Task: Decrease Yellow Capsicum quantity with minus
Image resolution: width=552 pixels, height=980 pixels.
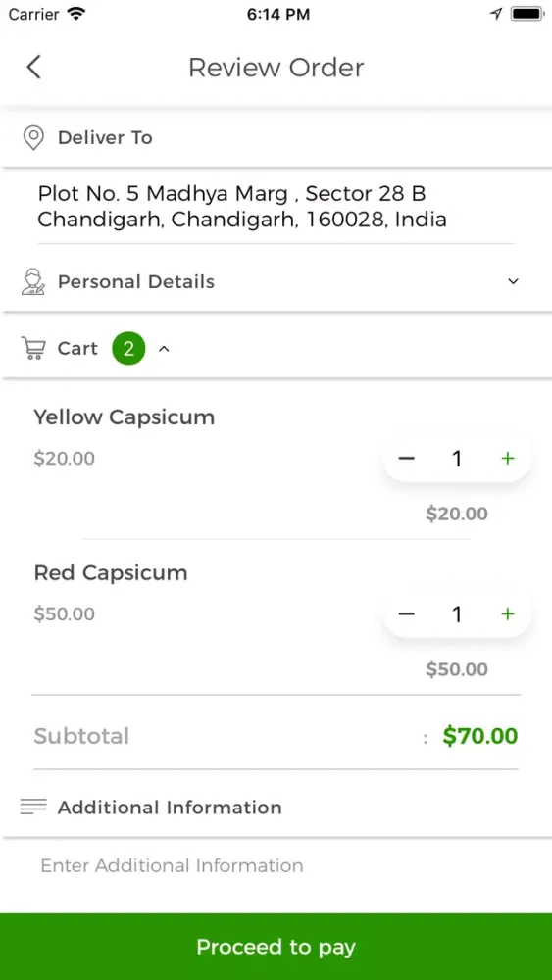Action: coord(406,459)
